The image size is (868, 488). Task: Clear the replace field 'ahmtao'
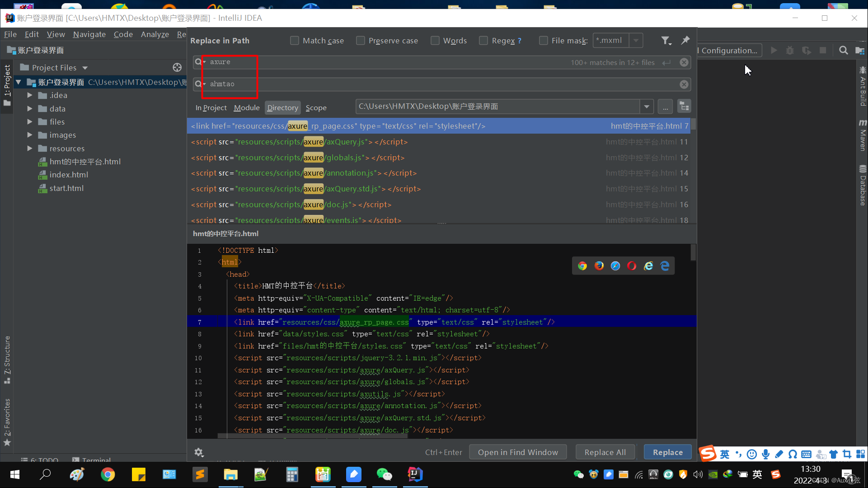[x=684, y=84]
